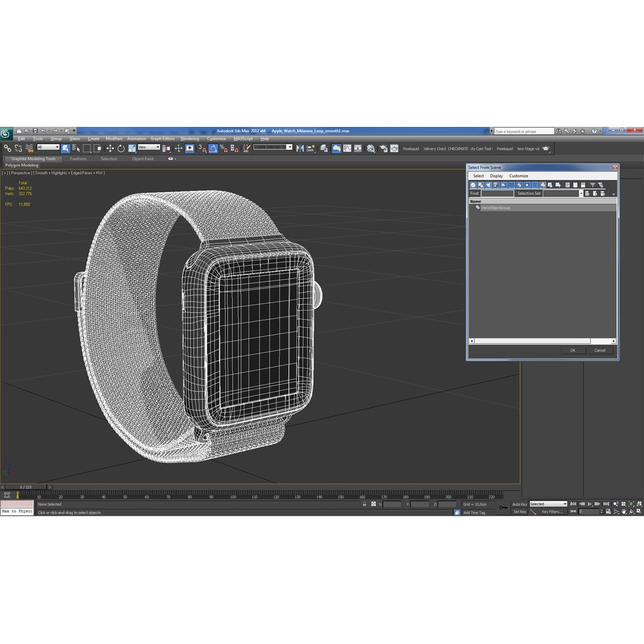Click Bind to Space Warp tool
The width and height of the screenshot is (644, 644).
(29, 148)
